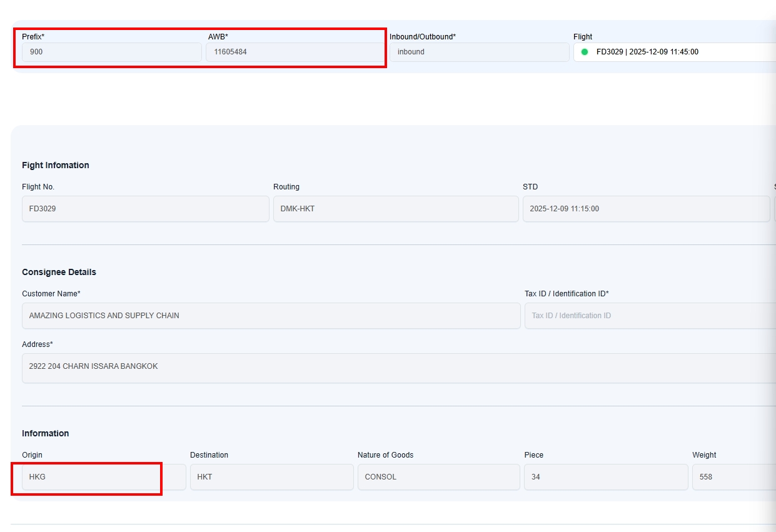
Task: Focus the STD date-time field
Action: coord(645,209)
